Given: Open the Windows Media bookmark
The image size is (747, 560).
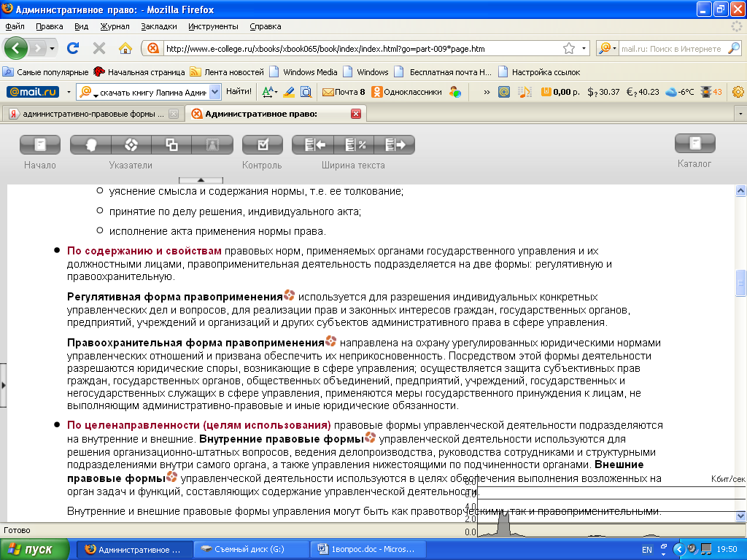Looking at the screenshot, I should (303, 72).
